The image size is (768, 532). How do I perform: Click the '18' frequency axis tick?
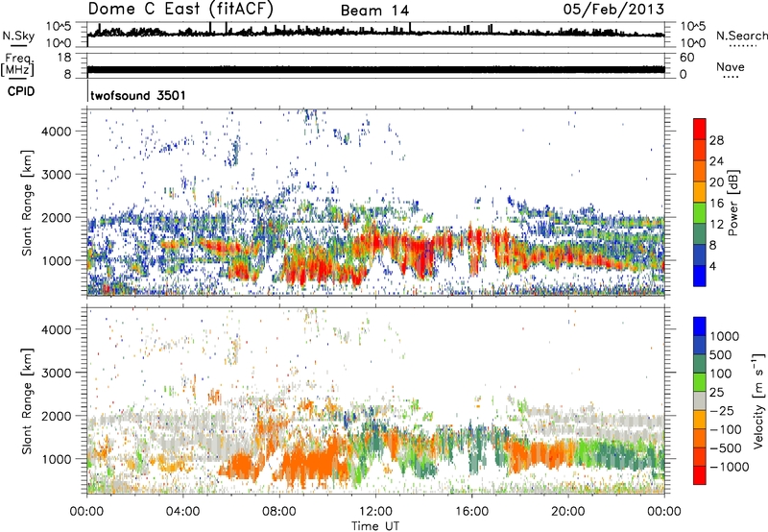64,58
